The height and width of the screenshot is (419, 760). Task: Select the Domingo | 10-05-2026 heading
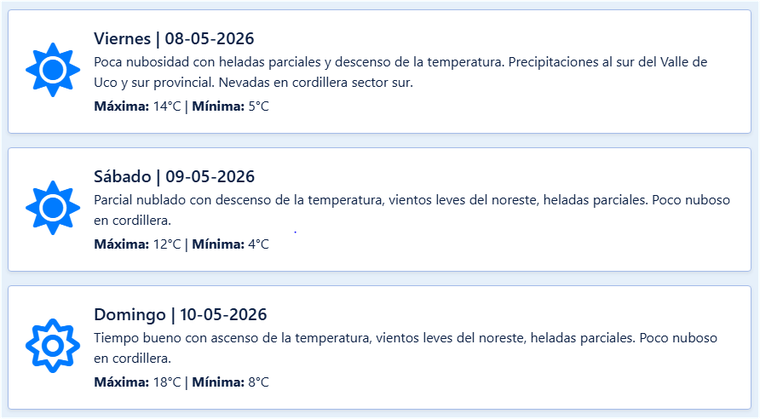coord(180,314)
